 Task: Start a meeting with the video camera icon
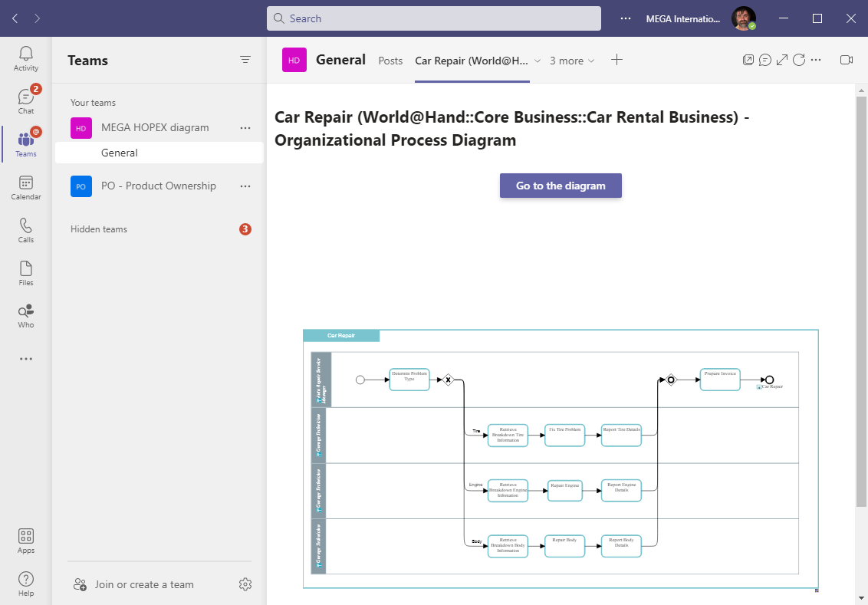[x=847, y=60]
